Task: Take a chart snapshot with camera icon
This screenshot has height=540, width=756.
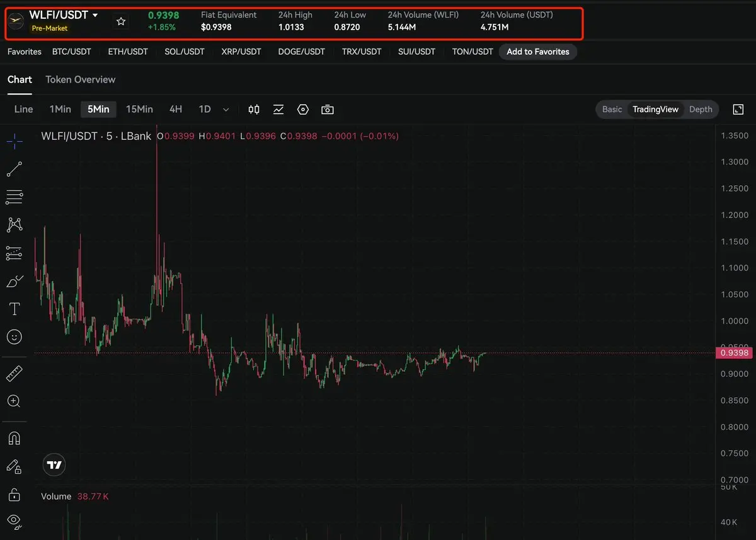Action: [328, 110]
